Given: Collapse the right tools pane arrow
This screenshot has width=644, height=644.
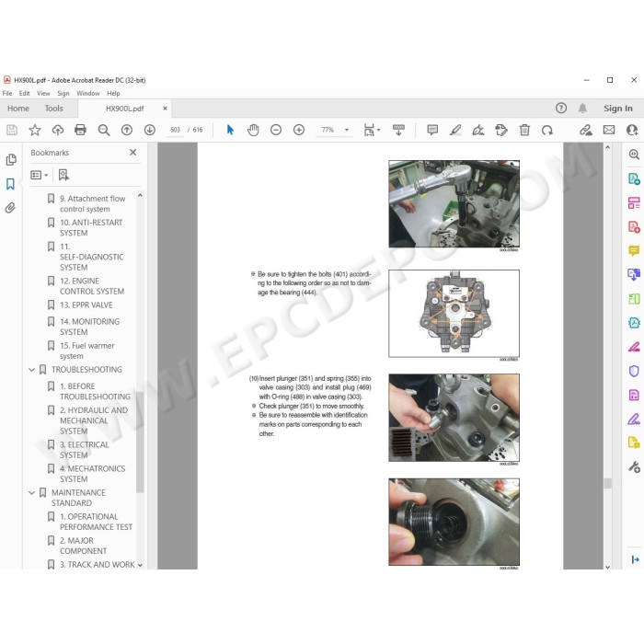Looking at the screenshot, I should pyautogui.click(x=635, y=559).
